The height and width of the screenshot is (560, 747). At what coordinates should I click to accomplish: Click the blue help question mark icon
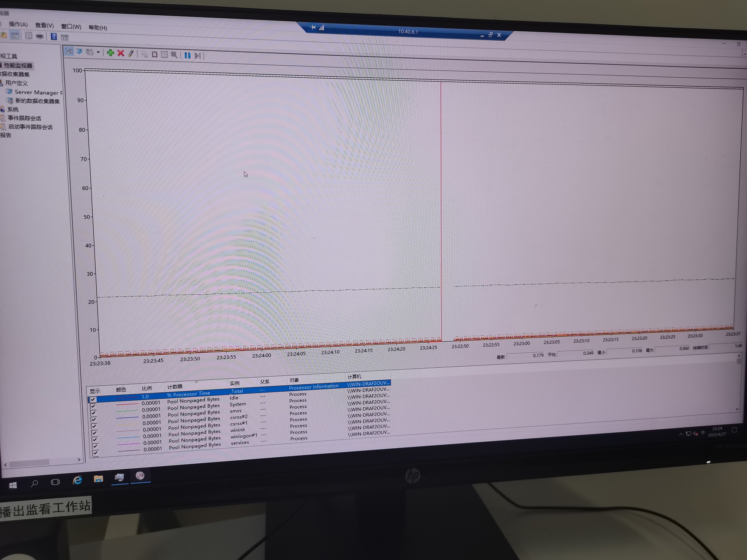tap(54, 37)
